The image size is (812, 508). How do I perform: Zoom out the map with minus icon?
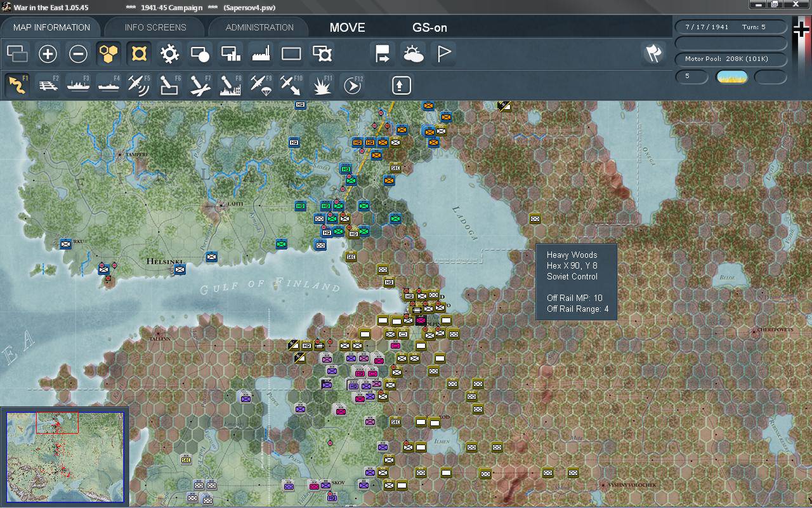[78, 54]
